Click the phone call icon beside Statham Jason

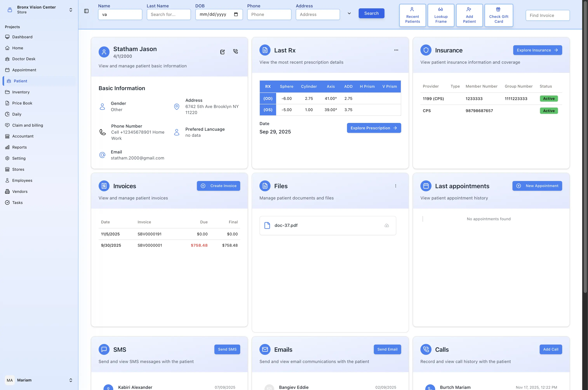tap(235, 51)
